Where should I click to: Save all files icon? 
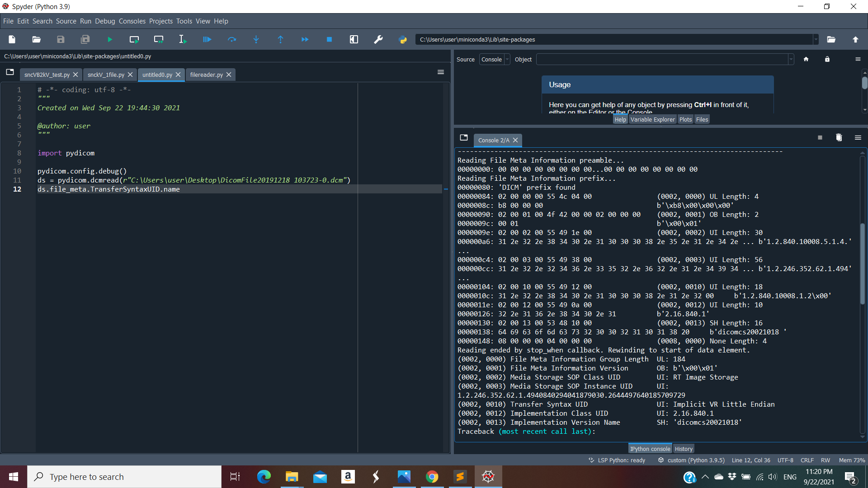[85, 40]
